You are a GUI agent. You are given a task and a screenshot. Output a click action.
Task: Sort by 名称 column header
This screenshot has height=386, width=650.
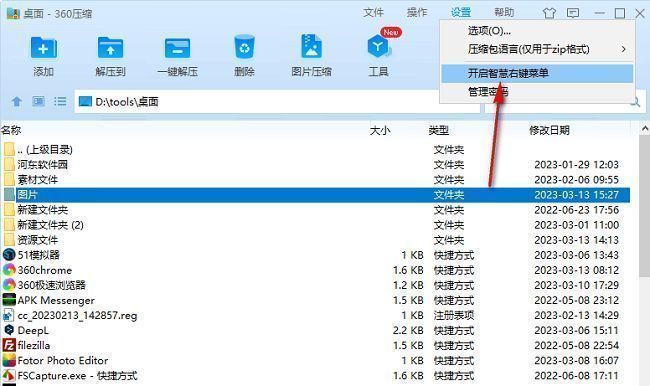coord(11,130)
